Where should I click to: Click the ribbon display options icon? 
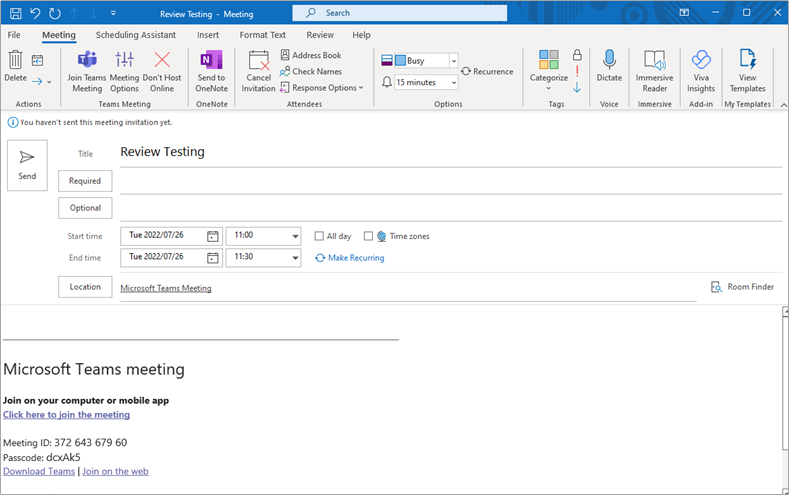click(x=684, y=13)
